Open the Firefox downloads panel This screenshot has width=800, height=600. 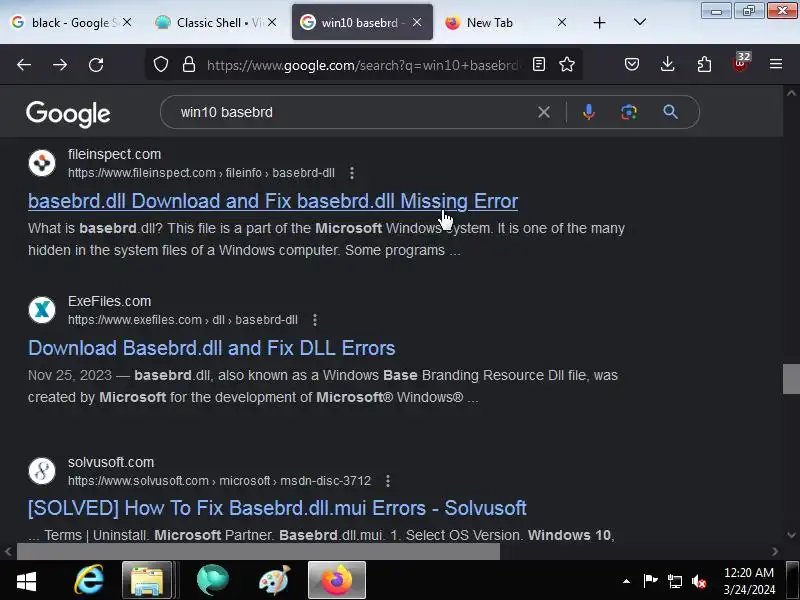pyautogui.click(x=667, y=64)
